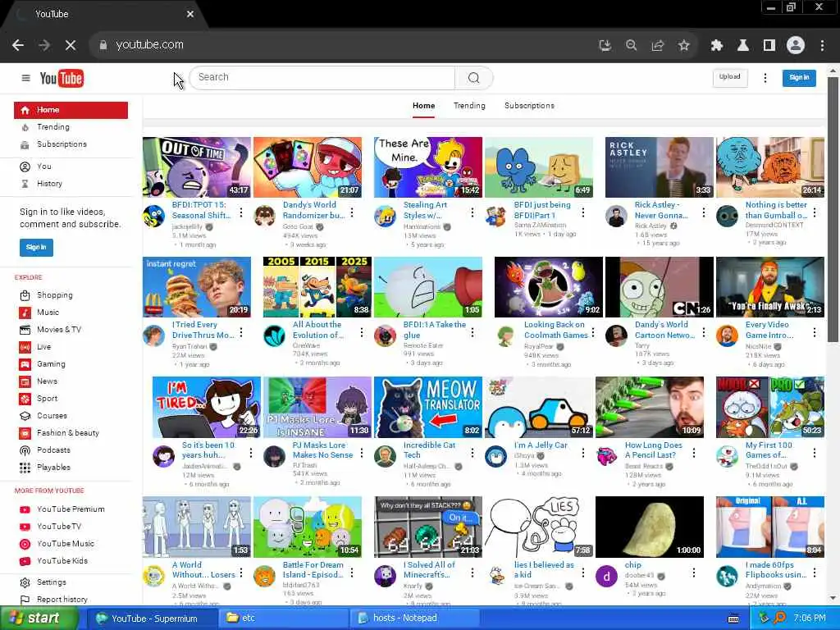
Task: Open options for Incredible Cat Tech video
Action: coord(472,453)
